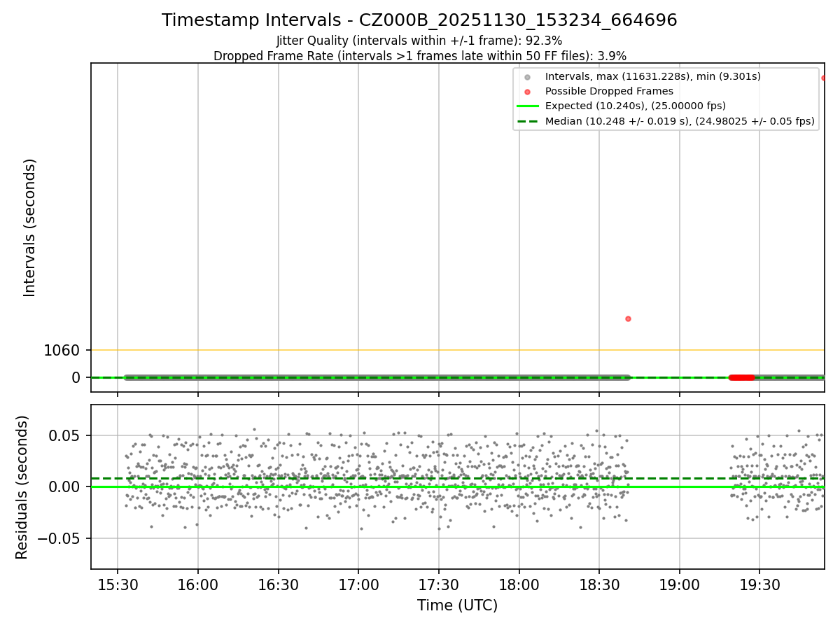Click the isolated red dropped-frame point near 18:40
840x630 pixels.
pyautogui.click(x=628, y=318)
